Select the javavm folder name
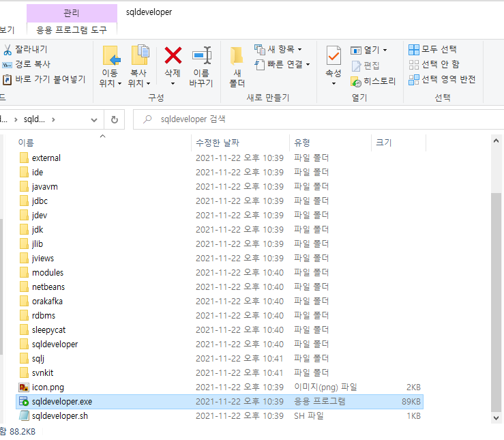 pos(45,187)
